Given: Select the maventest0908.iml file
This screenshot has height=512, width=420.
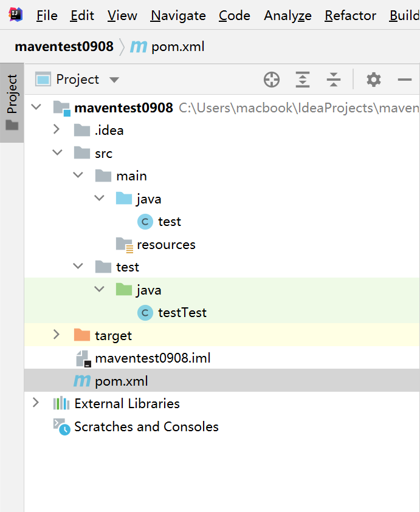Looking at the screenshot, I should click(153, 358).
